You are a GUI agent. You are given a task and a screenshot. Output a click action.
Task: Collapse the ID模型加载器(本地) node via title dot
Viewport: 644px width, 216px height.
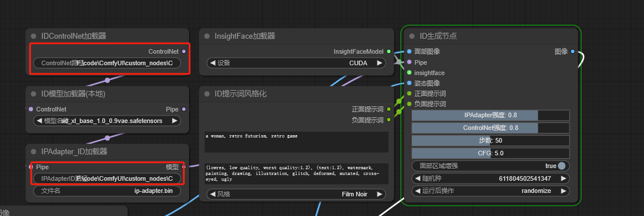pos(34,94)
